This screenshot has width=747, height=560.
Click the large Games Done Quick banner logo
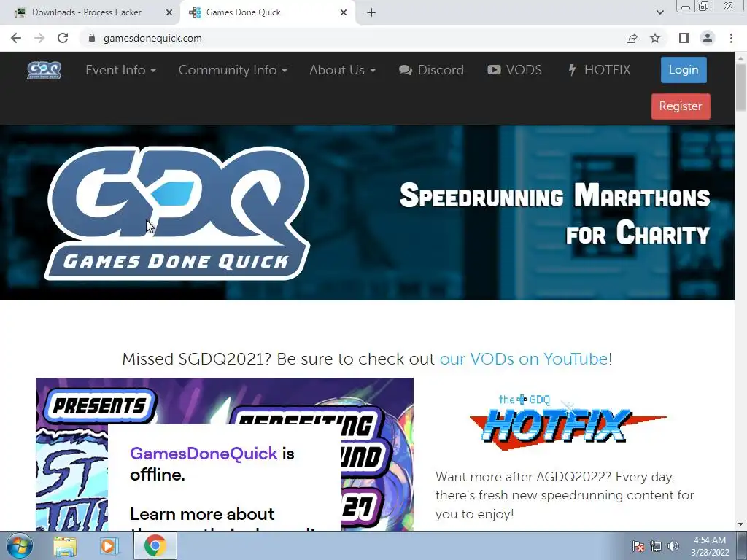coord(177,213)
